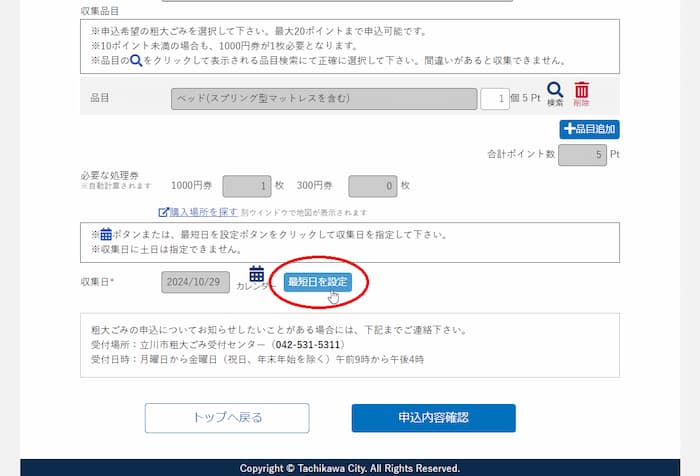
Task: Select the item quantity field
Action: point(494,99)
